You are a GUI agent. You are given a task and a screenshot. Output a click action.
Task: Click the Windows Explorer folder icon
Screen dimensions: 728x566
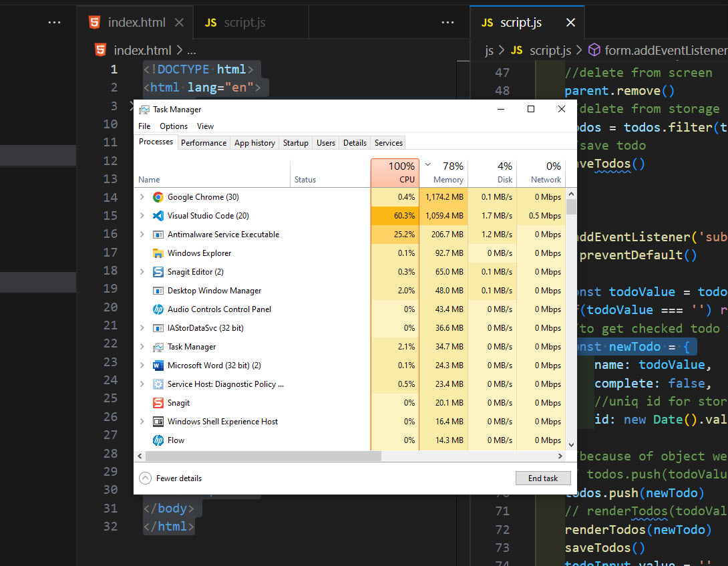pyautogui.click(x=158, y=253)
